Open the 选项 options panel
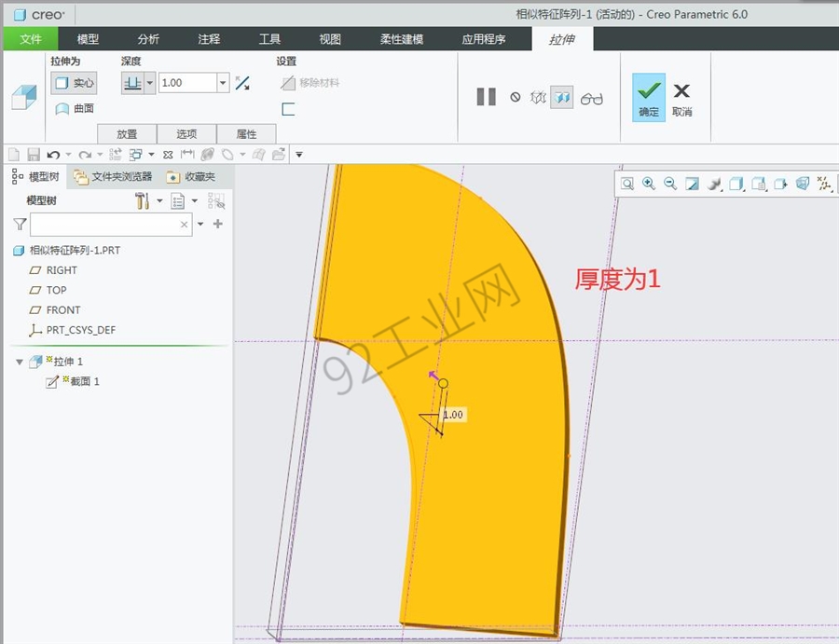Image resolution: width=839 pixels, height=644 pixels. pos(186,133)
